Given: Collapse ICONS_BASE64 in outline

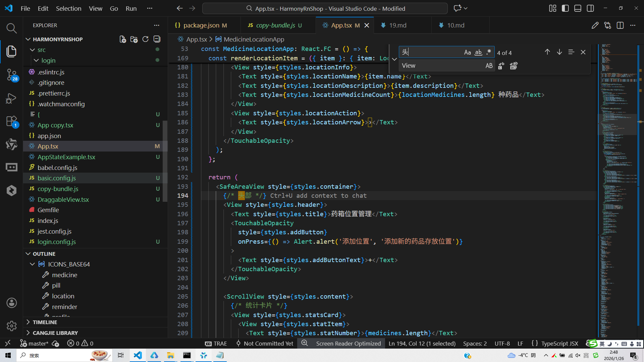Looking at the screenshot, I should pyautogui.click(x=32, y=264).
